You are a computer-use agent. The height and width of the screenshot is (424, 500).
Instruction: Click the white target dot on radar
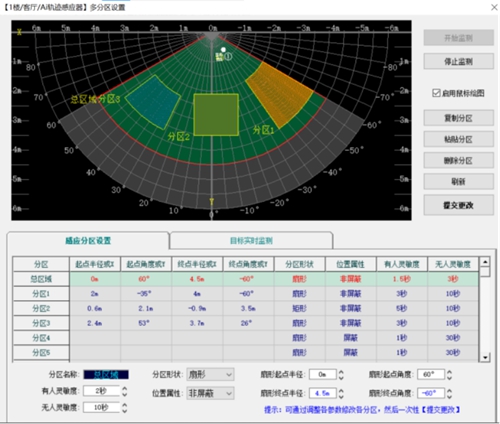point(223,50)
